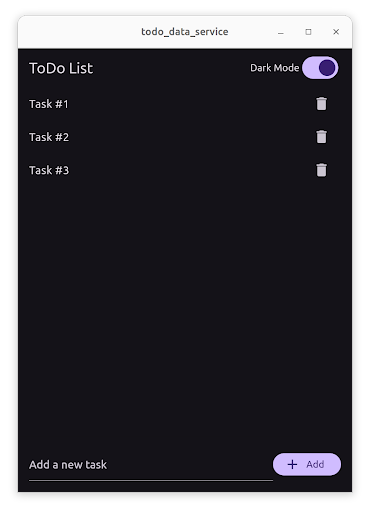Image resolution: width=370 pixels, height=512 pixels.
Task: Click the empty area below Task #3
Action: click(x=185, y=313)
